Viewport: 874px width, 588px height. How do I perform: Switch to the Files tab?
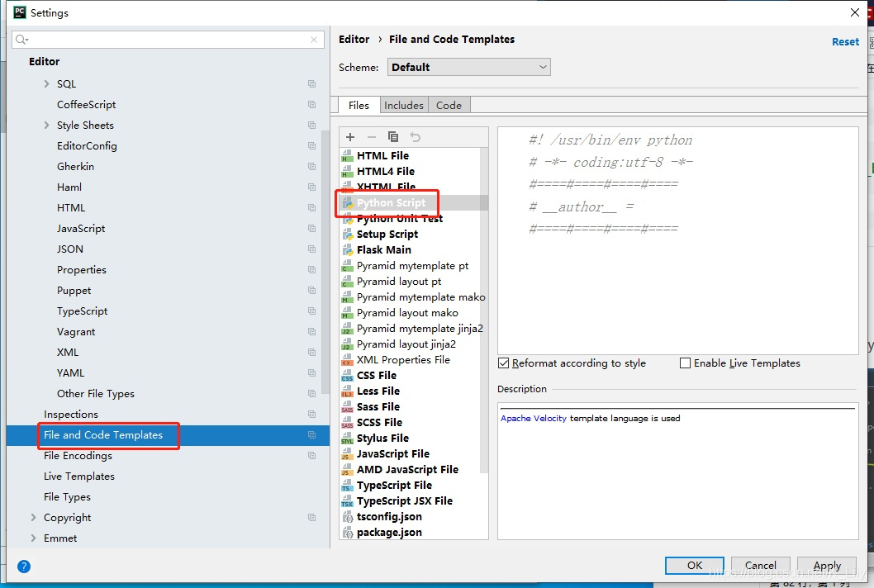click(x=359, y=106)
